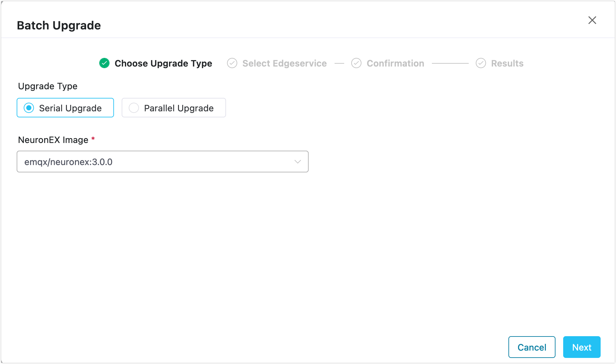Jump to the Select Edgeservice step label
The height and width of the screenshot is (364, 616).
[284, 63]
